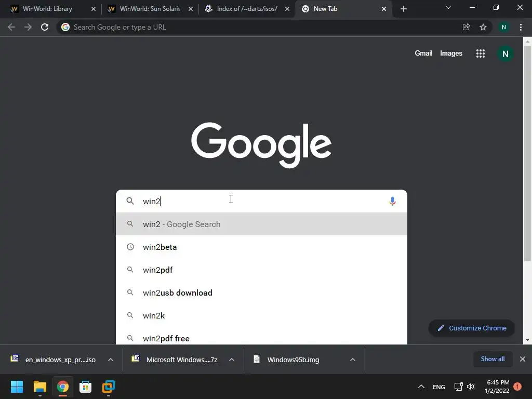Show hidden system tray icons
The width and height of the screenshot is (532, 399).
tap(421, 387)
